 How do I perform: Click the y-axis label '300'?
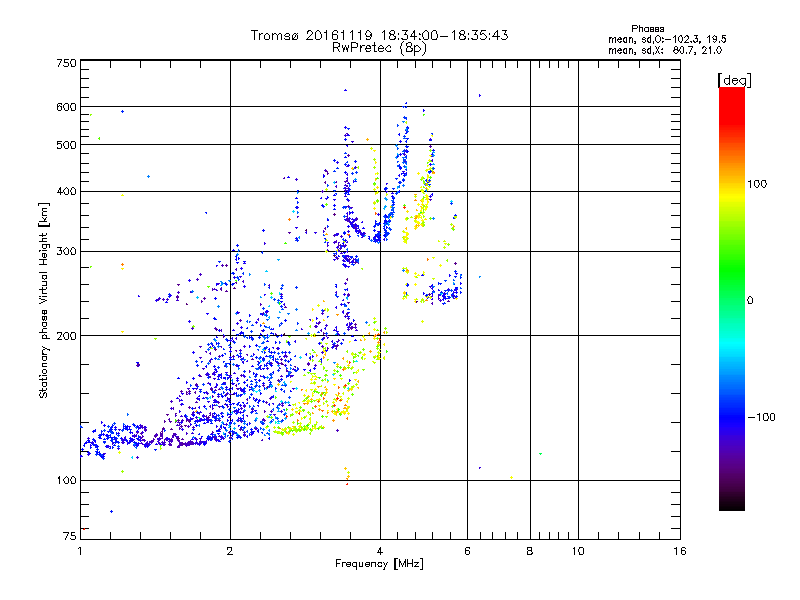pyautogui.click(x=66, y=252)
